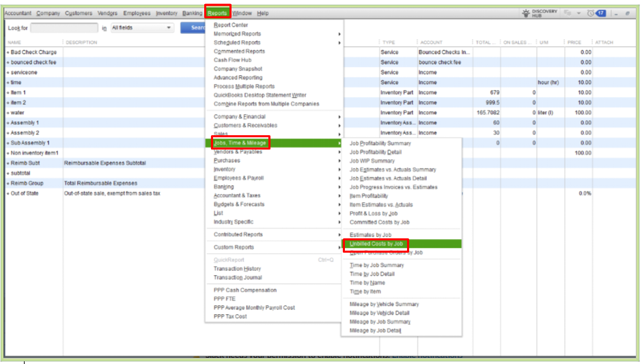Expand Employees & Payroll submenu
642x364 pixels.
pyautogui.click(x=275, y=178)
